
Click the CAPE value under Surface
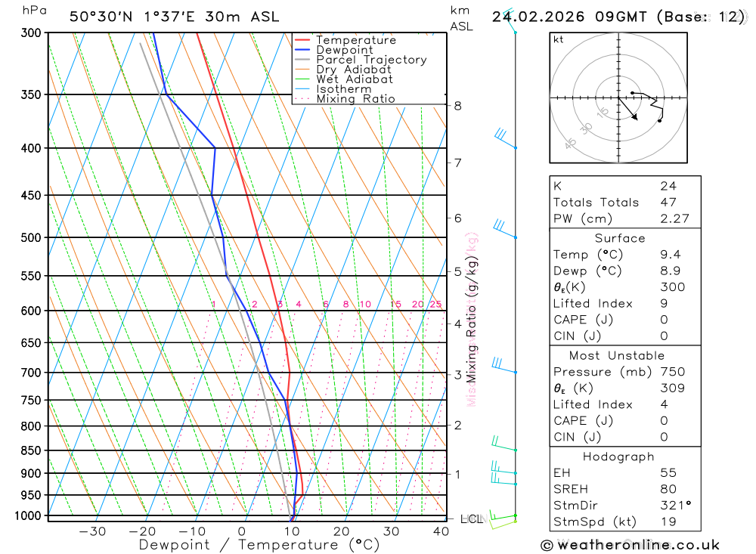(664, 320)
